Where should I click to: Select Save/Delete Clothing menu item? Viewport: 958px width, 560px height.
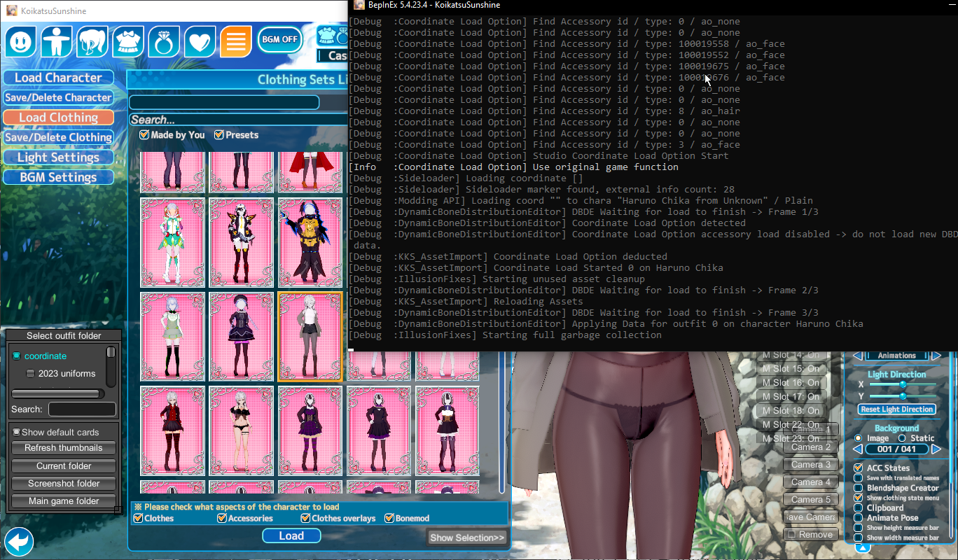pyautogui.click(x=58, y=138)
